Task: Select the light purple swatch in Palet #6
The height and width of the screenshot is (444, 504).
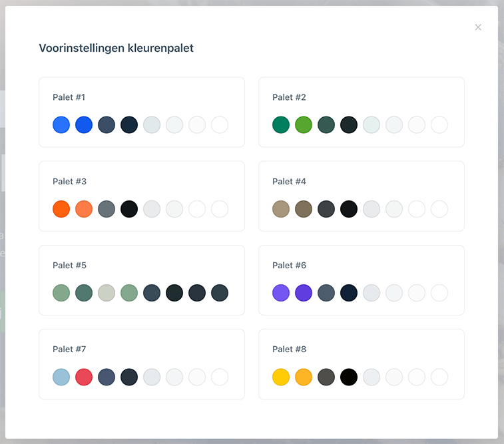Action: (281, 293)
